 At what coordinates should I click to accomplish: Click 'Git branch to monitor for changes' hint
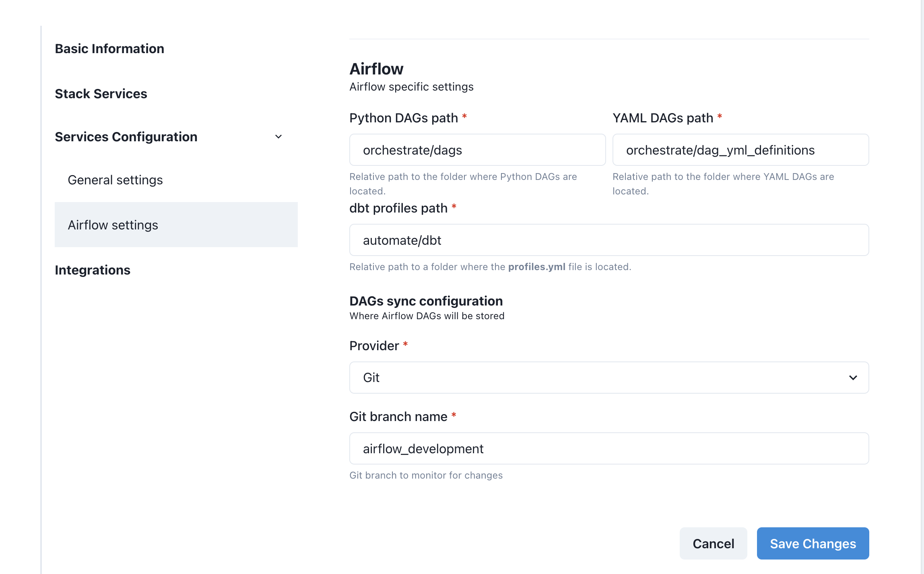(x=426, y=475)
